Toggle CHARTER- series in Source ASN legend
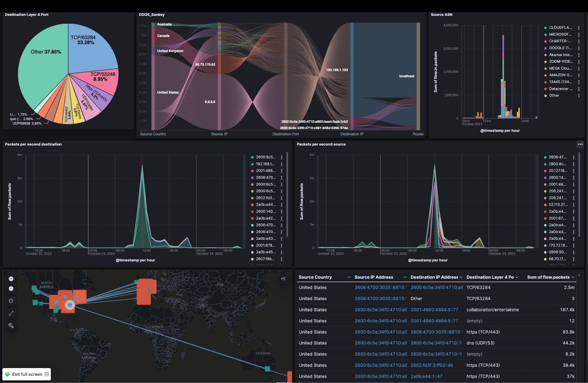The image size is (588, 383). tap(560, 41)
